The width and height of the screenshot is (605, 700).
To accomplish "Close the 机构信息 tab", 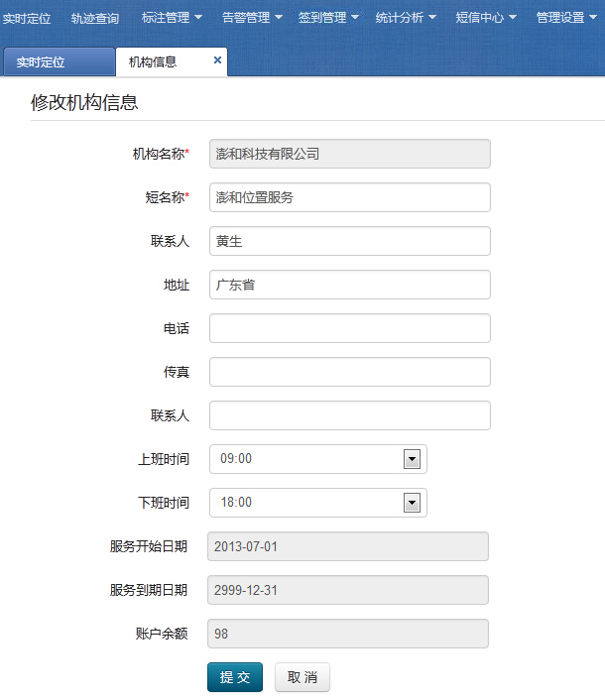I will 217,60.
